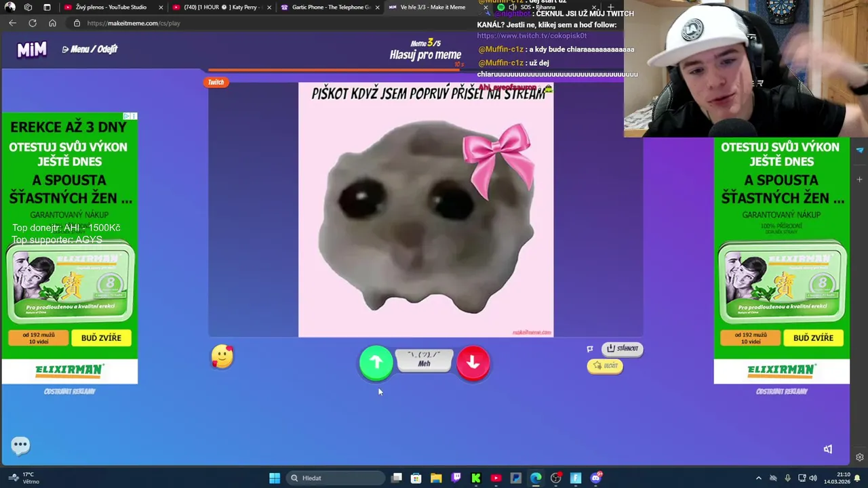Vote Meh on the current meme

click(424, 360)
